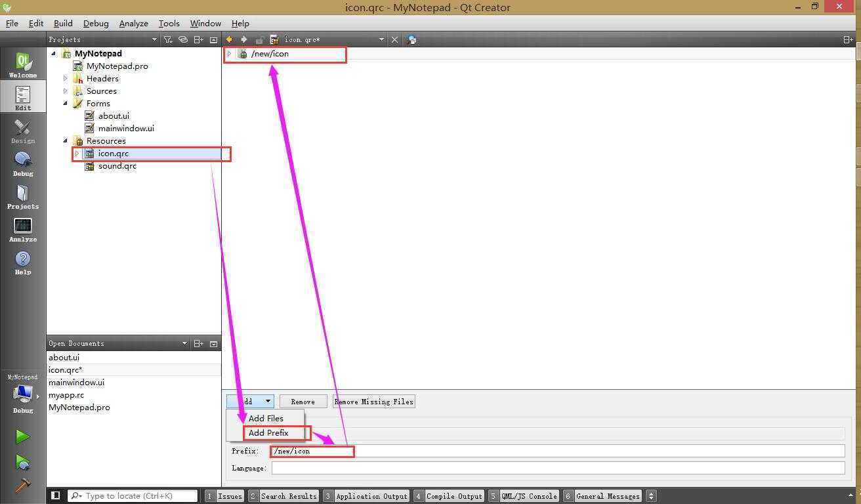Toggle the left sidebar visibility

[55, 495]
